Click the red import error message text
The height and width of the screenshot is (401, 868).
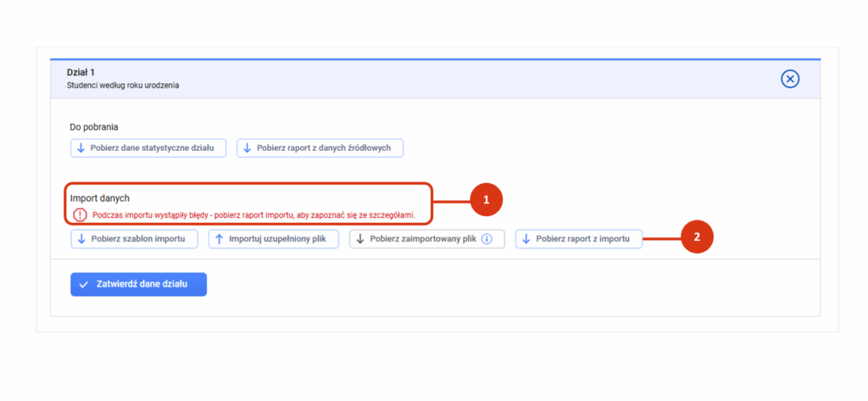coord(253,214)
